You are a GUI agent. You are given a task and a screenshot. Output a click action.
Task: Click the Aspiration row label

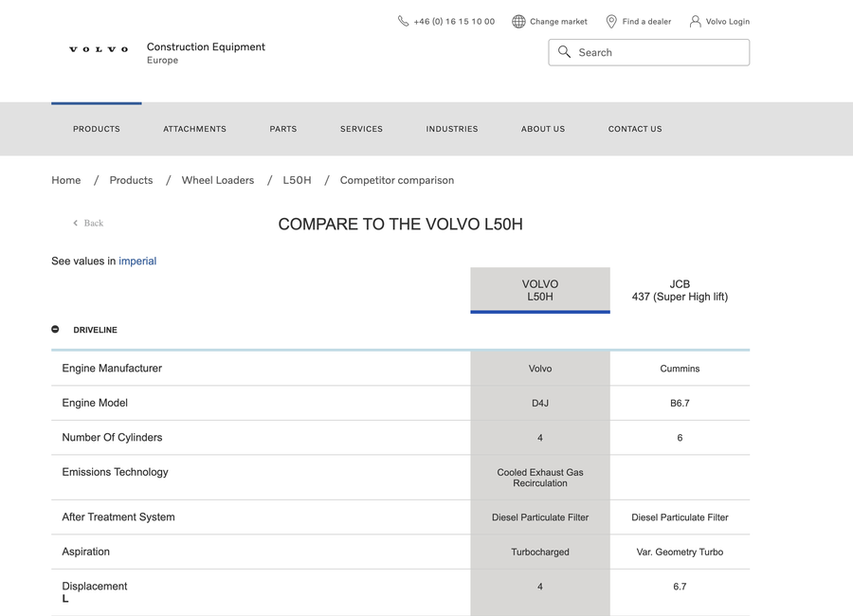(85, 552)
